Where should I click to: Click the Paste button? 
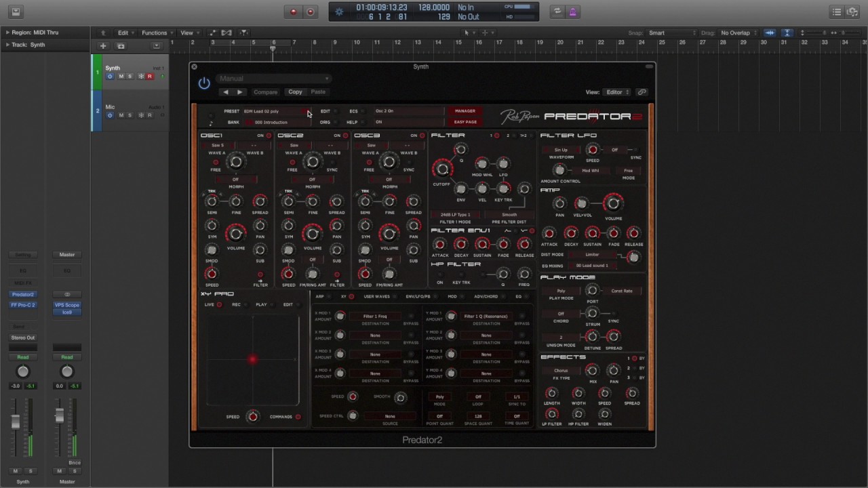[x=318, y=92]
